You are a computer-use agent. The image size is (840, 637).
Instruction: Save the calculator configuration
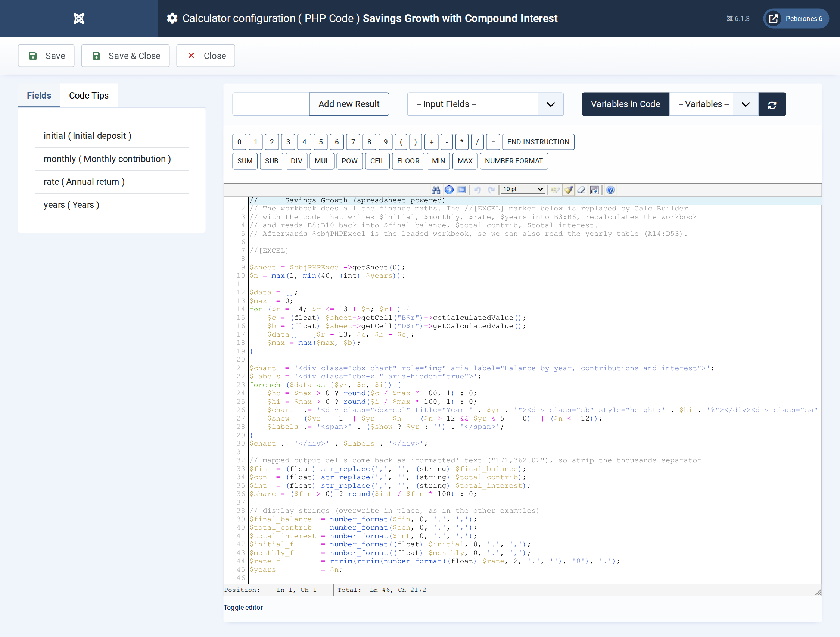pos(46,56)
